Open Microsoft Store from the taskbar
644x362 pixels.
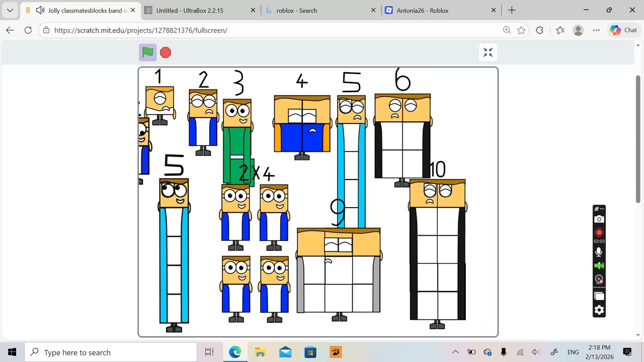click(x=310, y=352)
